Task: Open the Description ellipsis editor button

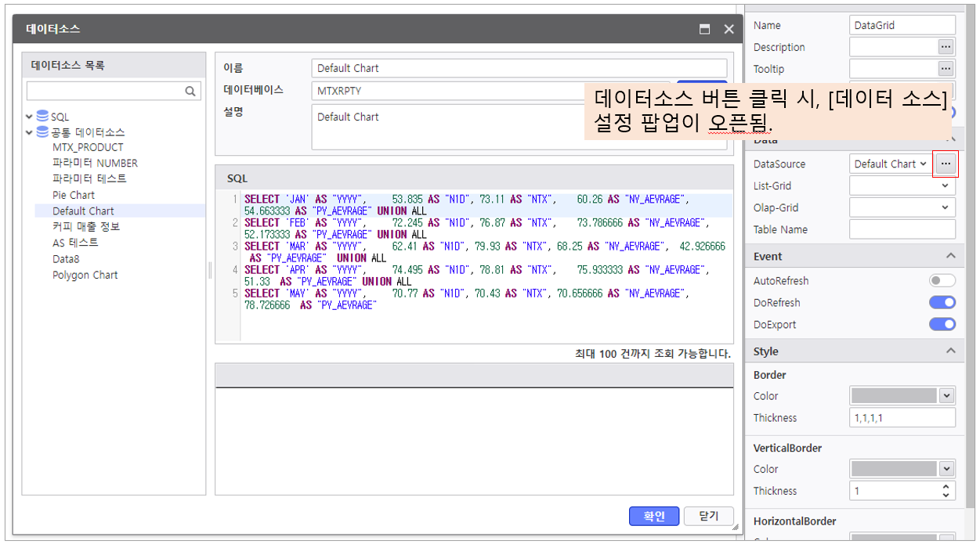Action: point(946,47)
